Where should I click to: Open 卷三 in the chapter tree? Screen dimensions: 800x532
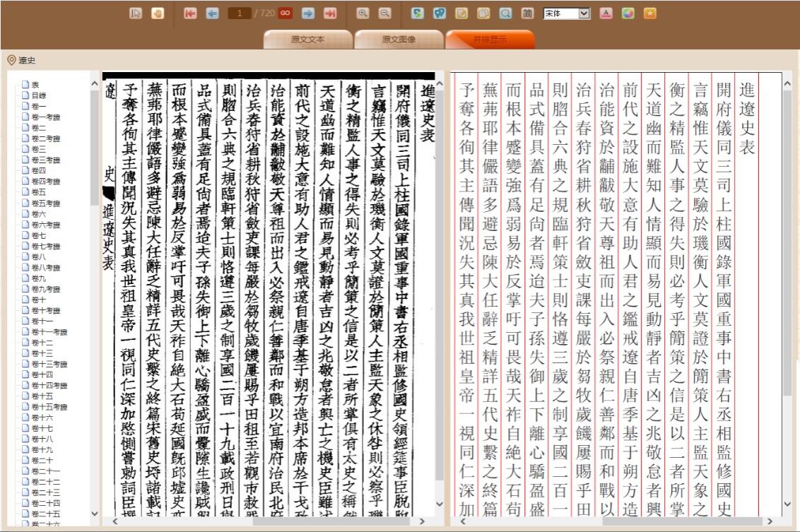[39, 149]
